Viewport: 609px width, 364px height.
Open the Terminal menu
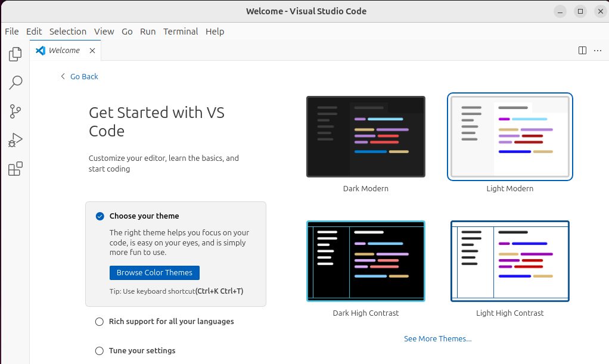point(181,32)
